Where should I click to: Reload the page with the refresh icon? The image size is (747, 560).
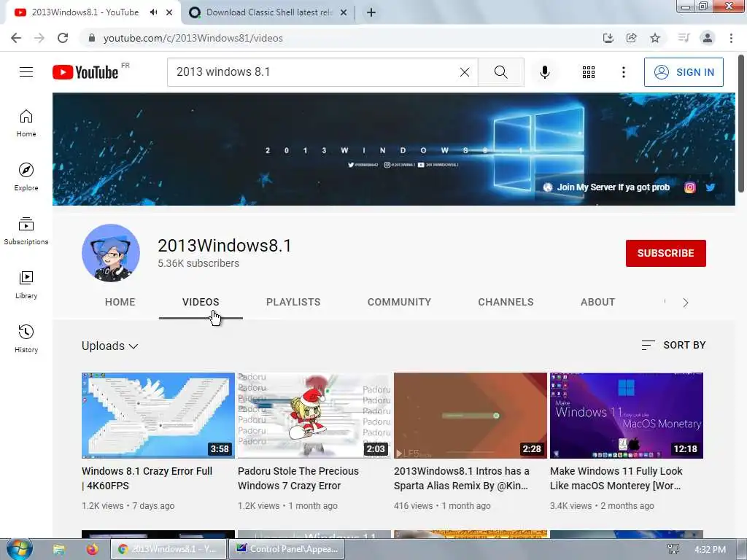coord(63,38)
